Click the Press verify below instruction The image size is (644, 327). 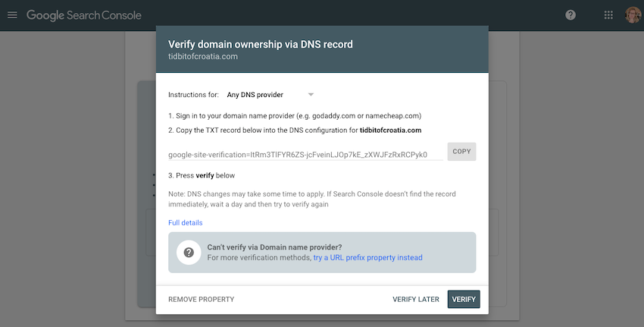pos(202,175)
